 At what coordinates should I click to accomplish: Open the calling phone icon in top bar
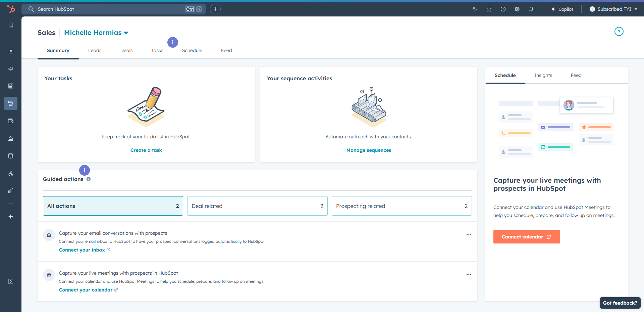tap(475, 9)
